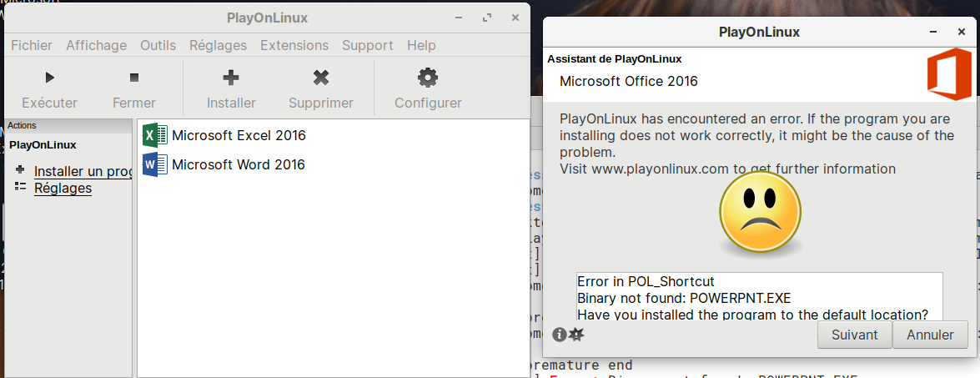Open the Affichage menu
980x378 pixels.
[97, 45]
